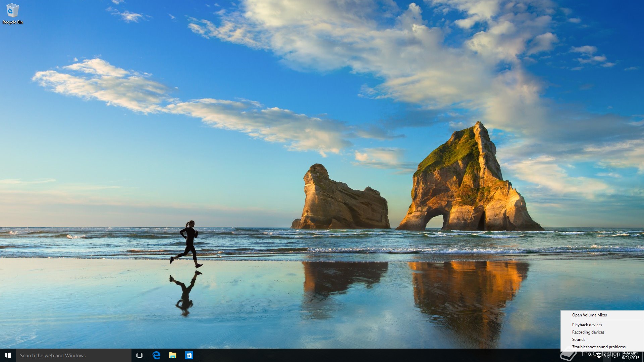Open the Action Center notifications icon
This screenshot has width=644, height=362.
[x=615, y=356]
